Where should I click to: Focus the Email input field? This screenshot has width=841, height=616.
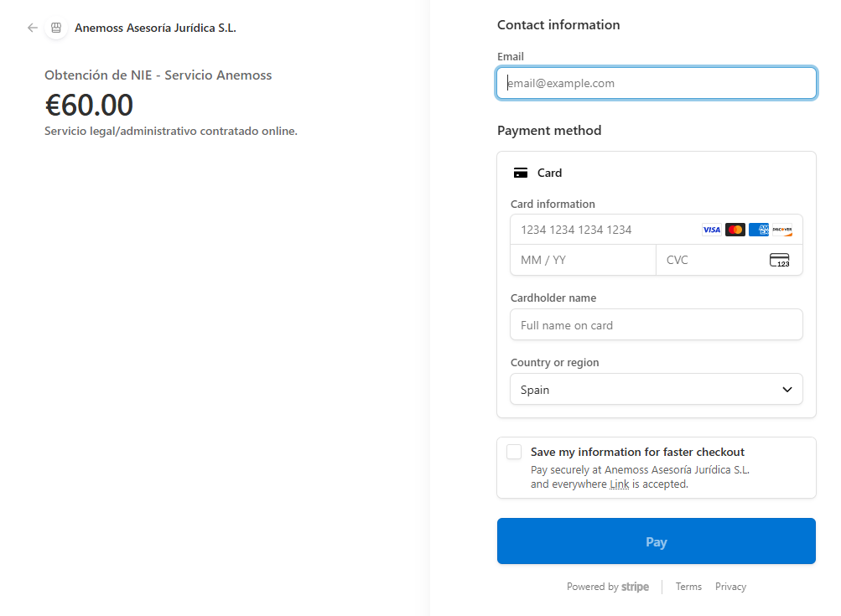(x=656, y=84)
